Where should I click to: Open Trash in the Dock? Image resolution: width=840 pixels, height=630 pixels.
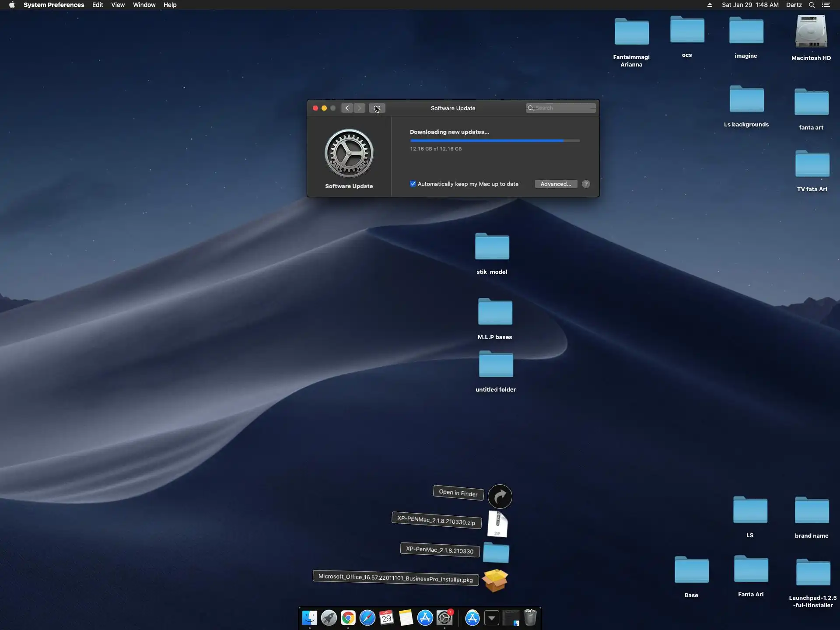pos(530,618)
